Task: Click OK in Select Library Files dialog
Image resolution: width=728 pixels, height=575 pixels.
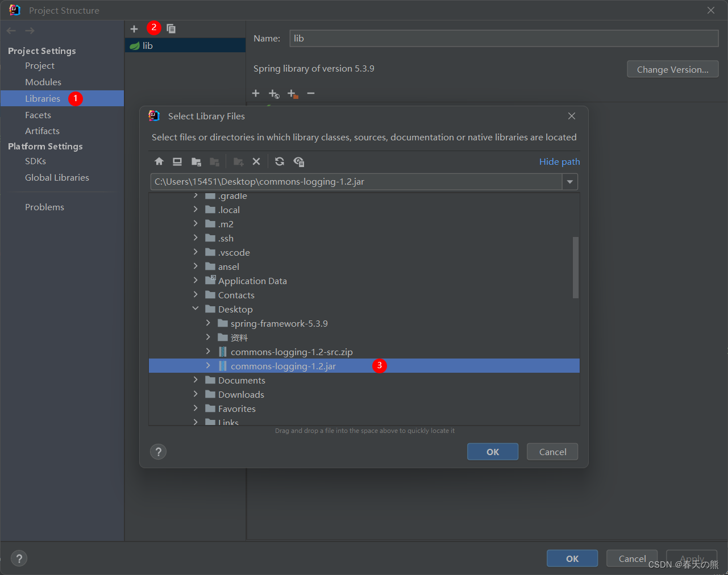Action: (x=493, y=452)
